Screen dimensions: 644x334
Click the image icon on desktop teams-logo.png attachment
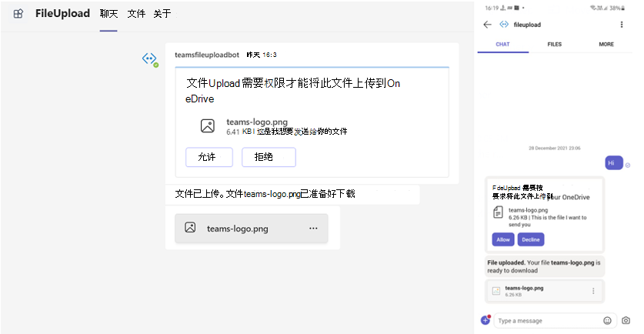(190, 228)
